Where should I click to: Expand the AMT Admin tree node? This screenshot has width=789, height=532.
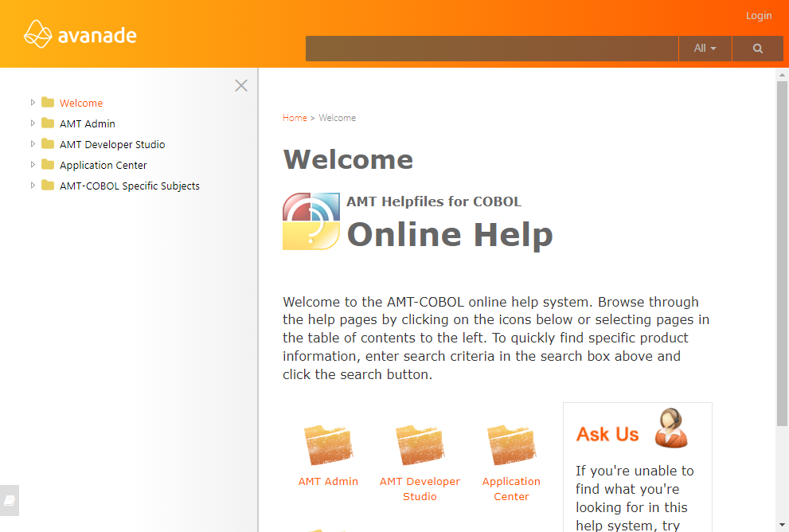coord(33,123)
